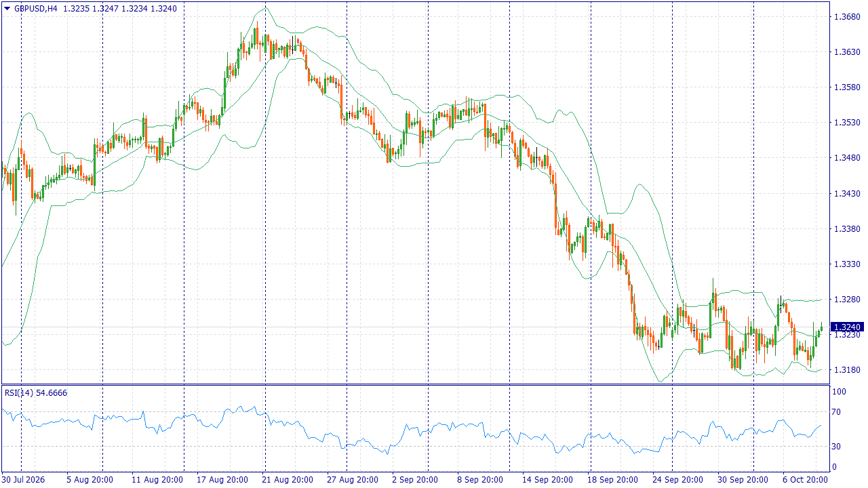
Task: Click the 1.3180 price axis label
Action: [846, 369]
